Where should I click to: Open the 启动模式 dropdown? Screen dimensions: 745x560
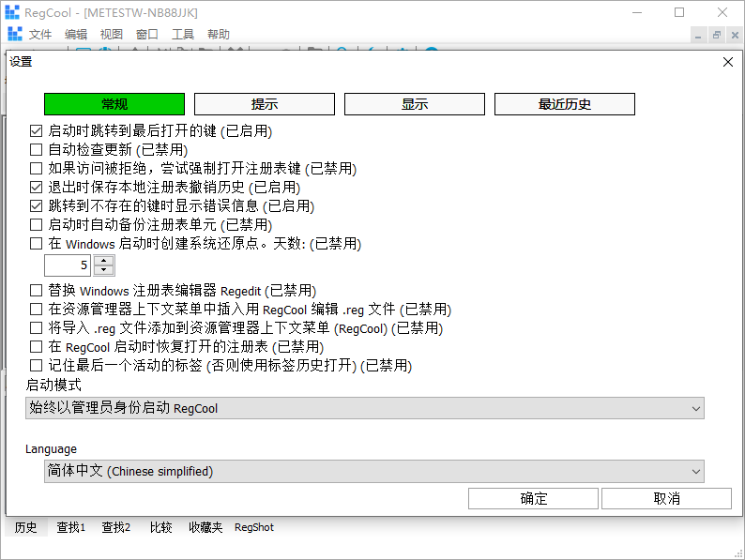365,408
